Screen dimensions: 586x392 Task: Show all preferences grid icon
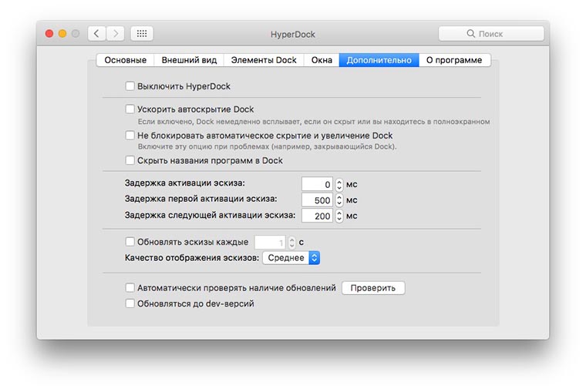click(142, 34)
